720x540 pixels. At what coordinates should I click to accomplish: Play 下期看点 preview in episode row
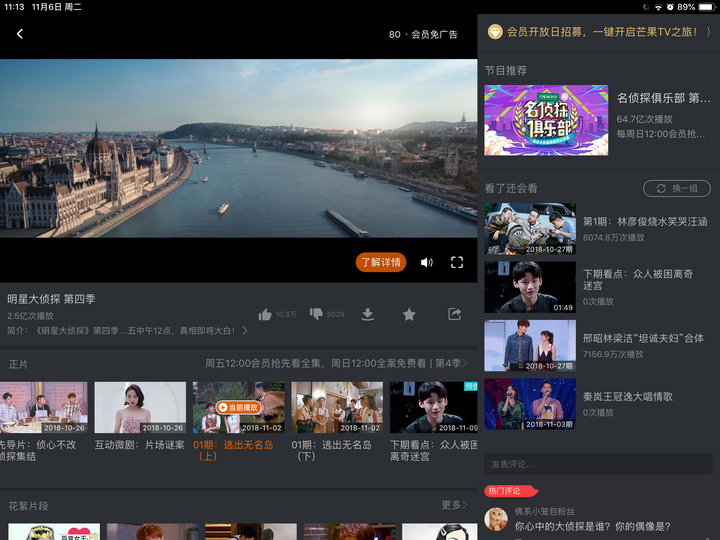coord(433,407)
